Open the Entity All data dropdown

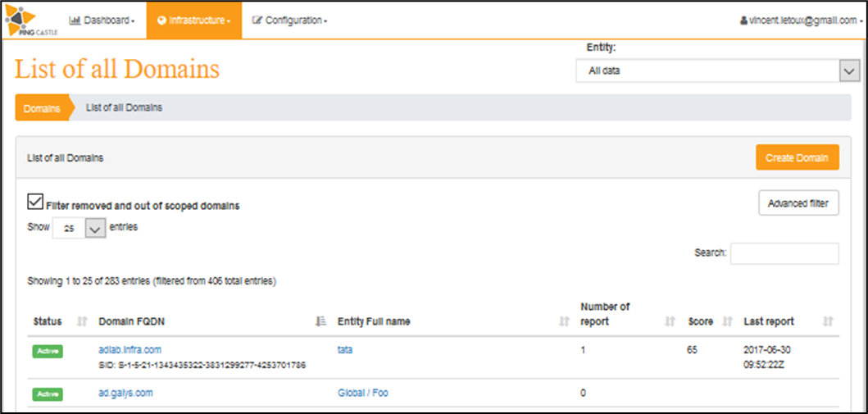point(717,71)
